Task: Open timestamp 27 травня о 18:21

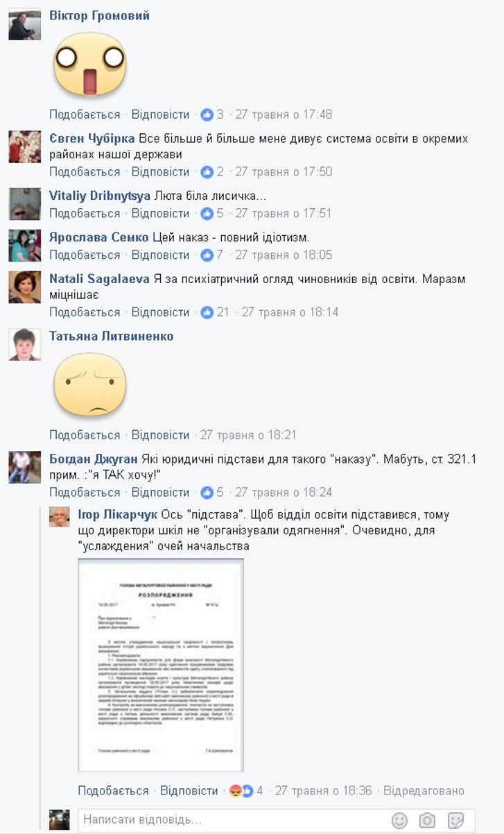Action: (x=248, y=435)
